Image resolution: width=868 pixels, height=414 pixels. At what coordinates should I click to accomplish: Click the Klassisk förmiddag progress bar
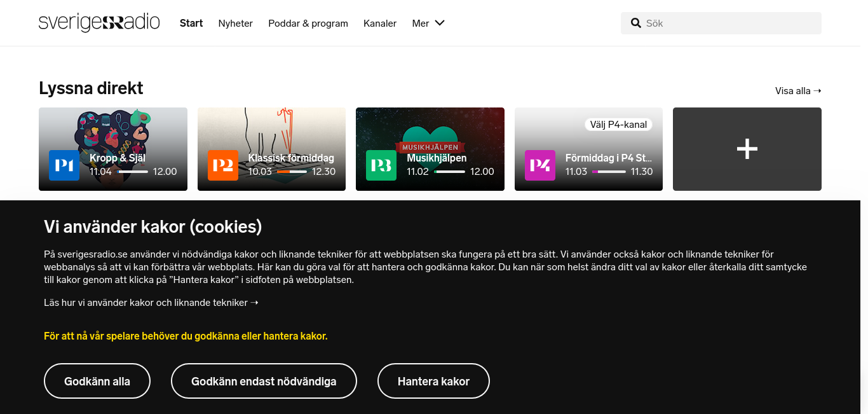[292, 172]
